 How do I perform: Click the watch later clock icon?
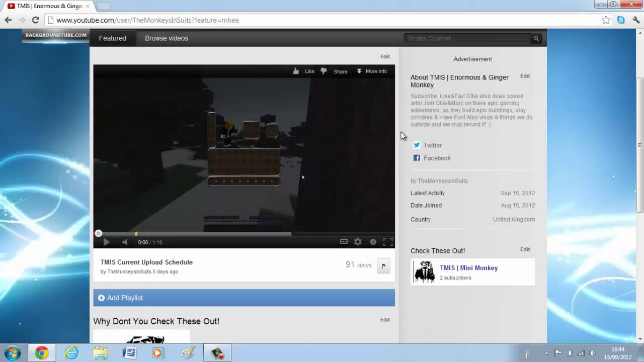(373, 242)
